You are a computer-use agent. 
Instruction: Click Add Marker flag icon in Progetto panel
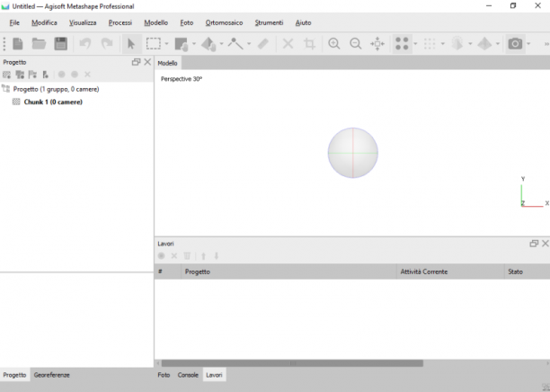click(33, 75)
